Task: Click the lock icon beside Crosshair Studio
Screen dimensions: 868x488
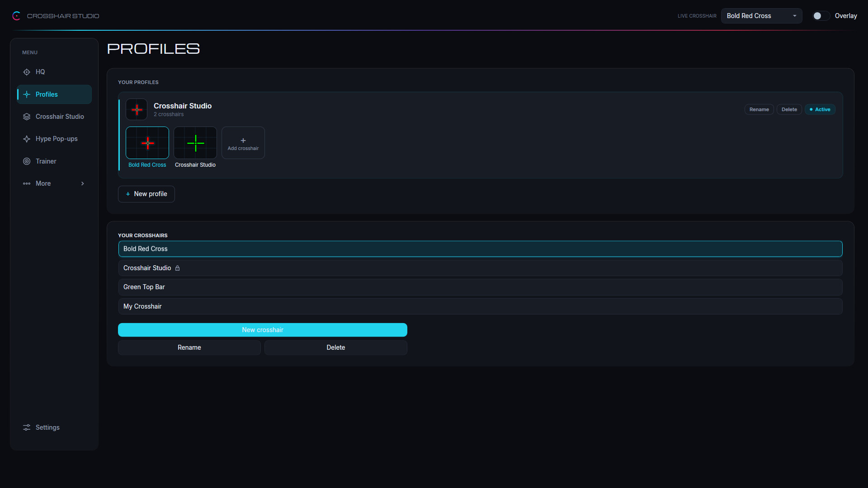Action: pyautogui.click(x=178, y=268)
